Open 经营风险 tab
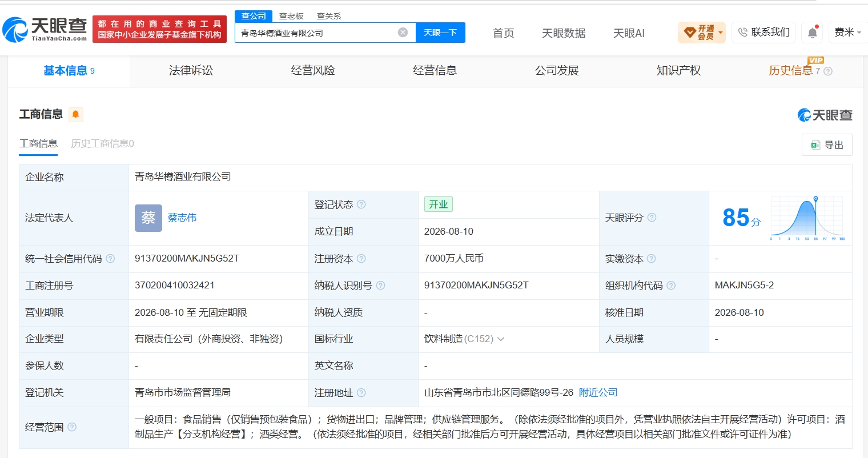868x458 pixels. coord(313,71)
